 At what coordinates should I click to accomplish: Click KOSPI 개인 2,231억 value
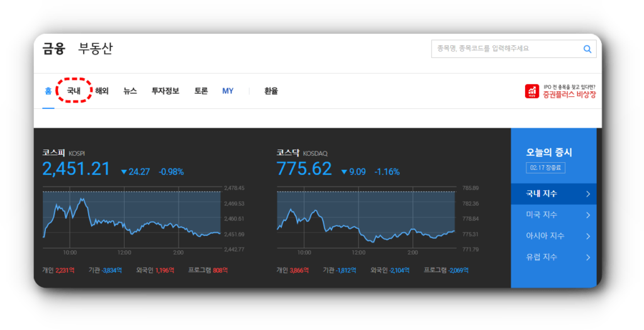coord(65,270)
